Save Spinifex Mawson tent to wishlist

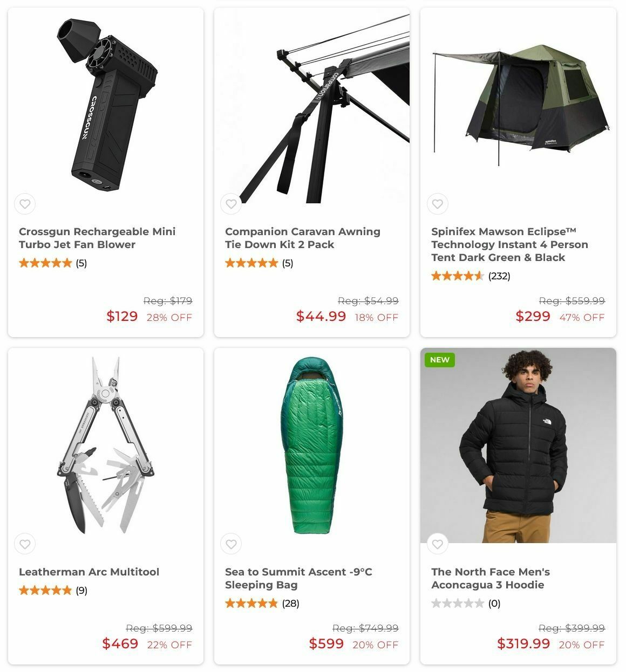437,204
